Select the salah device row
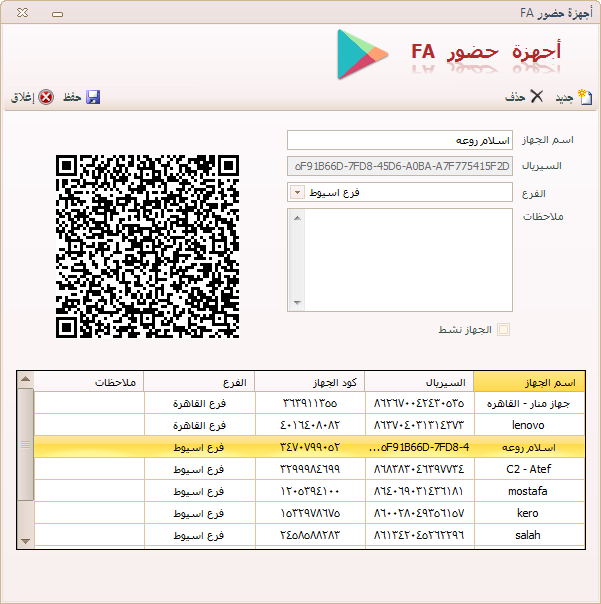This screenshot has height=604, width=601. pyautogui.click(x=310, y=535)
